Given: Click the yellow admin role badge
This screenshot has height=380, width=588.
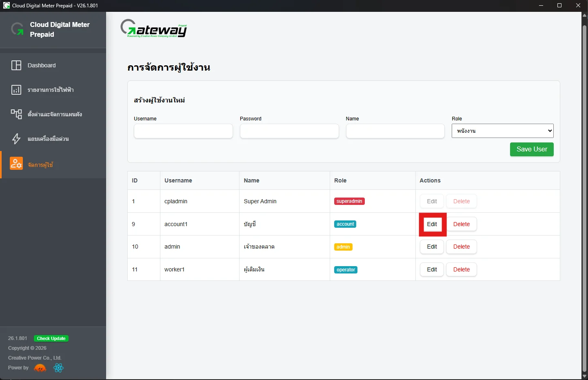Looking at the screenshot, I should pos(343,247).
